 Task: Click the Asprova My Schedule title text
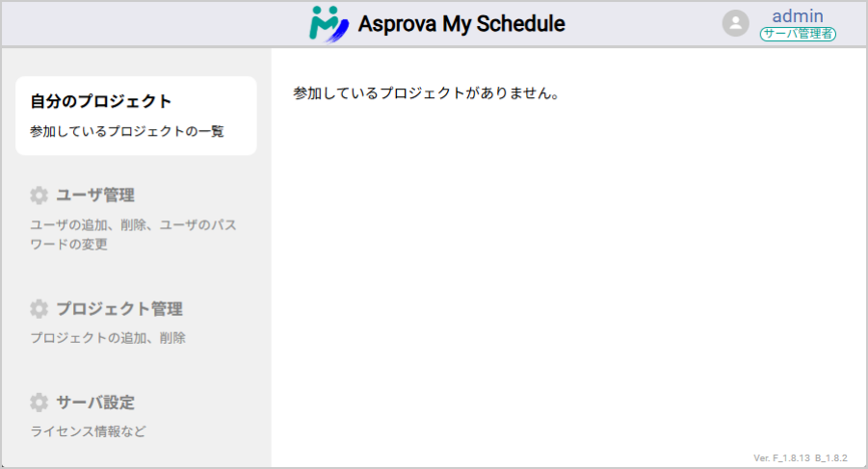coord(461,24)
